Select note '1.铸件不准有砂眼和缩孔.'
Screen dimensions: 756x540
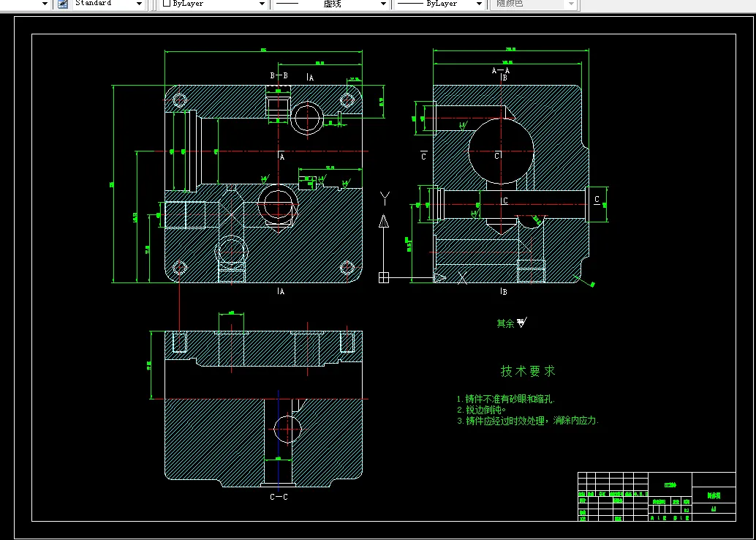(506, 399)
